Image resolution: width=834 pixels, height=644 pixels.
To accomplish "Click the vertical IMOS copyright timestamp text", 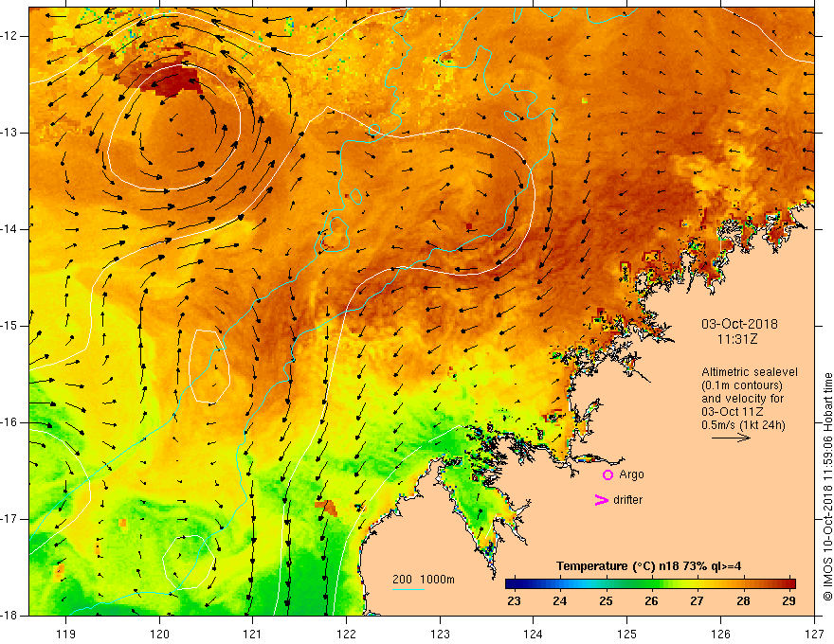I will (827, 487).
